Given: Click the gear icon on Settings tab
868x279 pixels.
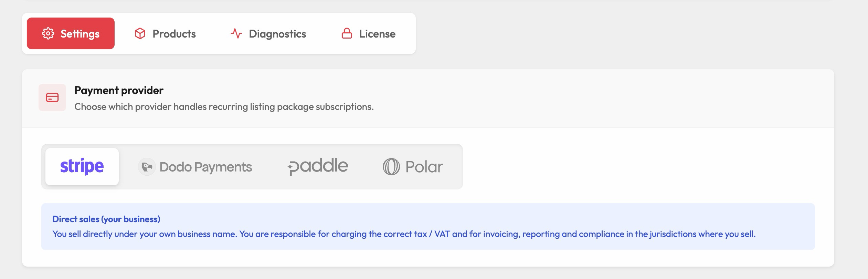Looking at the screenshot, I should pos(48,33).
